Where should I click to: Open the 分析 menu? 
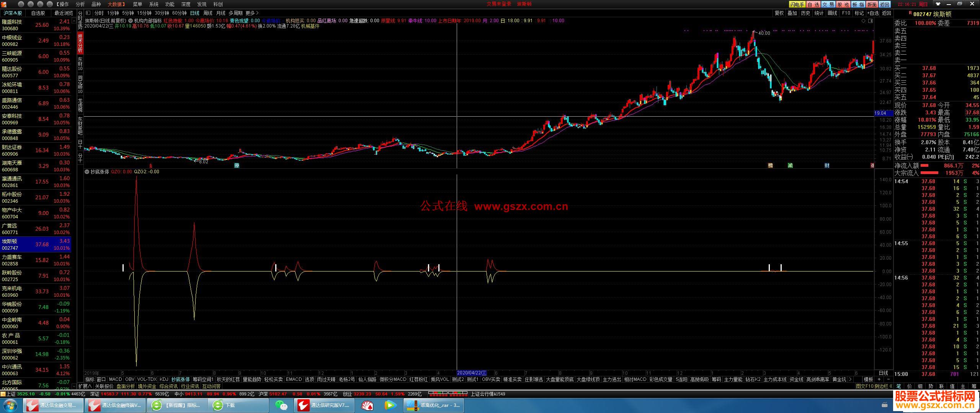tap(80, 4)
